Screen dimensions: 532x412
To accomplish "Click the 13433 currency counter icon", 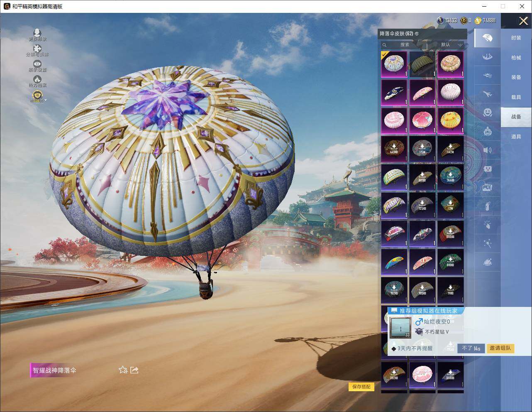I will click(x=440, y=20).
